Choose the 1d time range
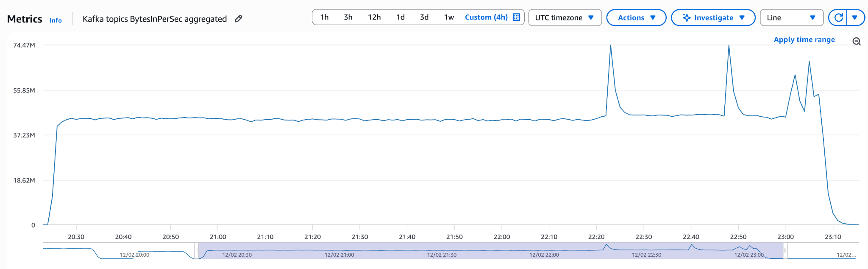 click(x=400, y=17)
